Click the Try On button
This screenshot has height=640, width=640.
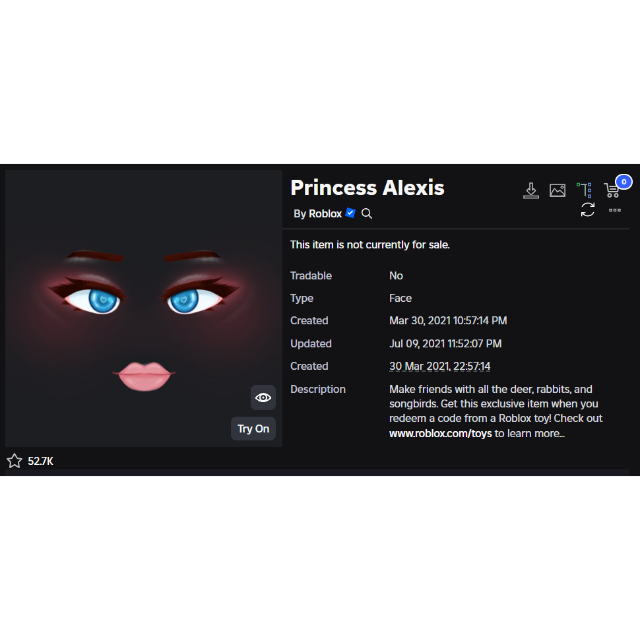[x=253, y=429]
